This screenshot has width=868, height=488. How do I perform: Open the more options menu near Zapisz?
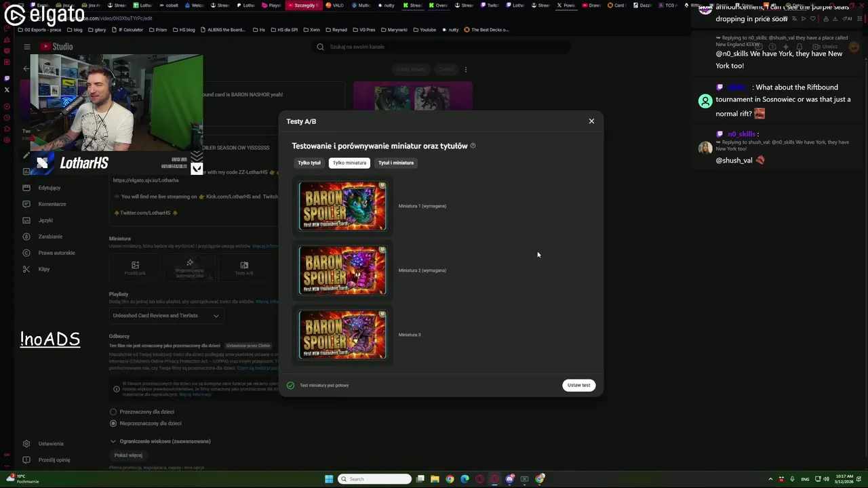(x=465, y=69)
